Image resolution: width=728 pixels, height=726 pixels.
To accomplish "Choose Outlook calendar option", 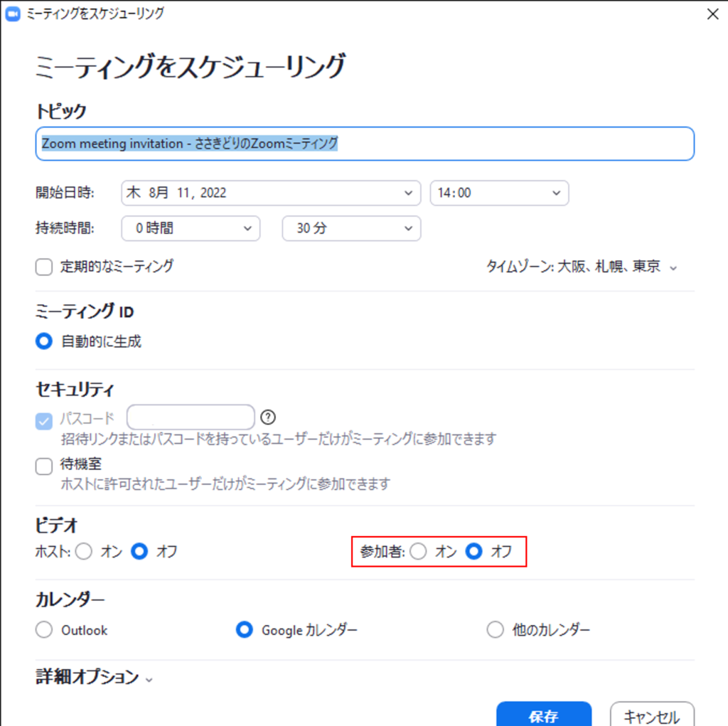I will tap(44, 630).
